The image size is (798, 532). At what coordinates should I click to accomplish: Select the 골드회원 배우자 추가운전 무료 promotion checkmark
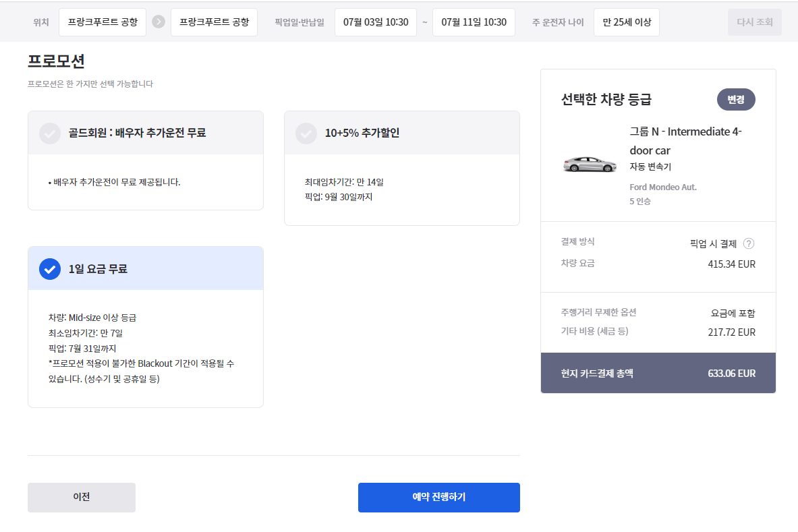coord(49,134)
